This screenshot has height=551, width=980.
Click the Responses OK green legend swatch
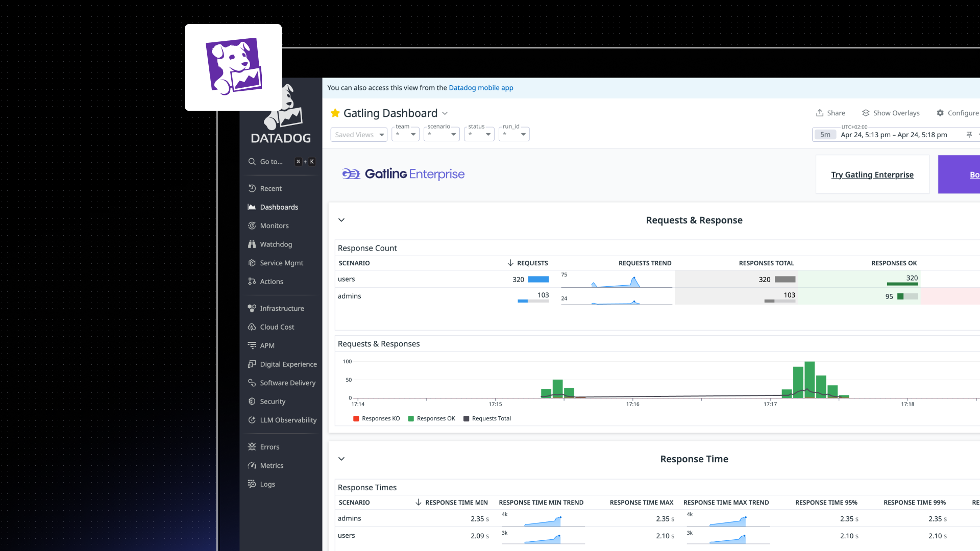point(411,418)
